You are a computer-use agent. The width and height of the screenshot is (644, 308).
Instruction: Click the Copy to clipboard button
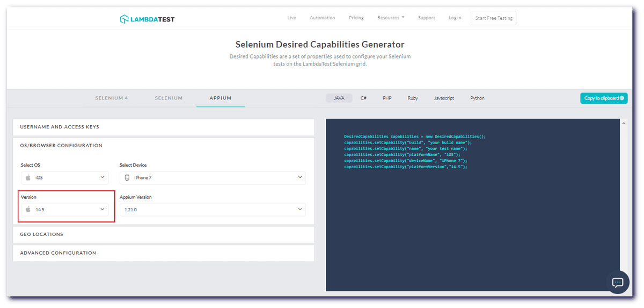pyautogui.click(x=603, y=98)
